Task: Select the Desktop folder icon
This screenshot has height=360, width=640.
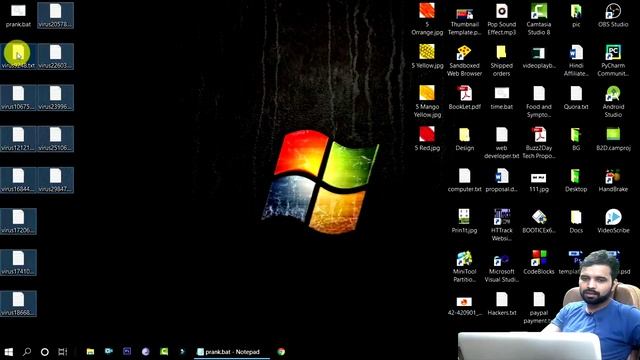Action: click(576, 180)
